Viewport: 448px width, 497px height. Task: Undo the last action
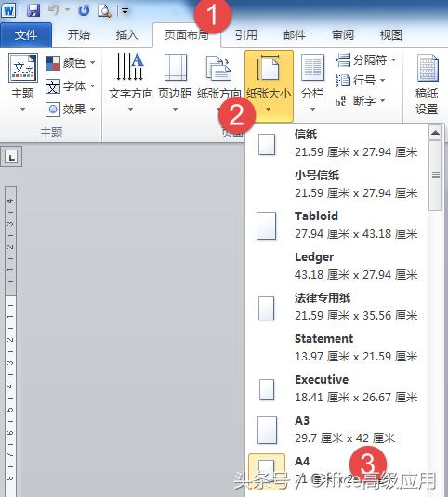coord(54,10)
